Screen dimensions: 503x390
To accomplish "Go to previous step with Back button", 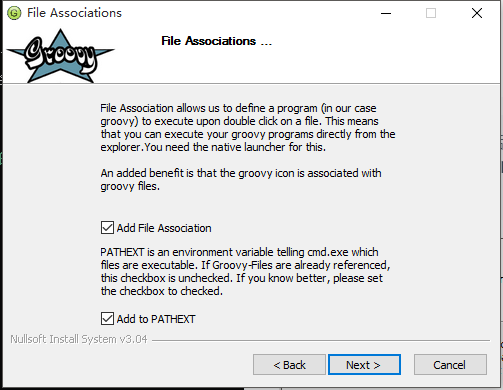I will tap(289, 365).
